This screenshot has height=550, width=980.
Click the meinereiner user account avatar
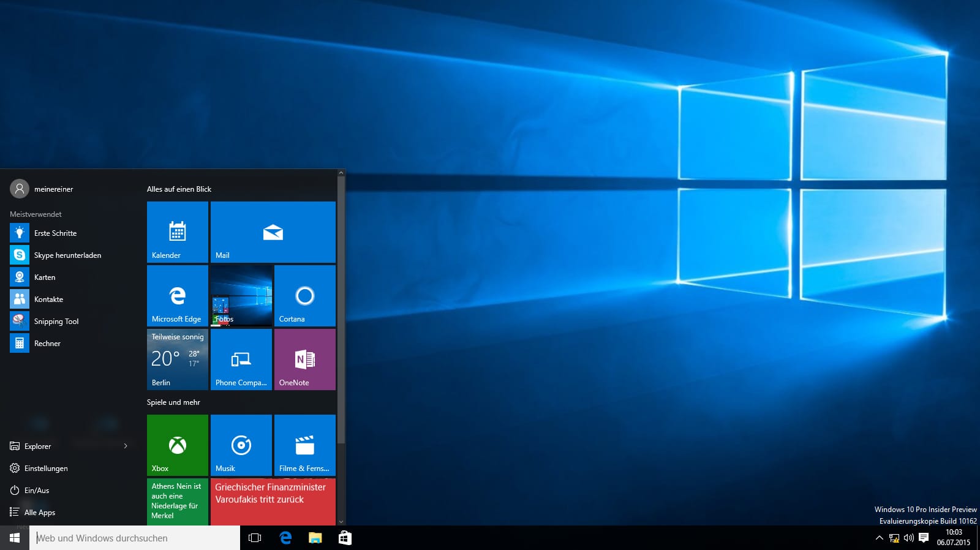coord(20,189)
